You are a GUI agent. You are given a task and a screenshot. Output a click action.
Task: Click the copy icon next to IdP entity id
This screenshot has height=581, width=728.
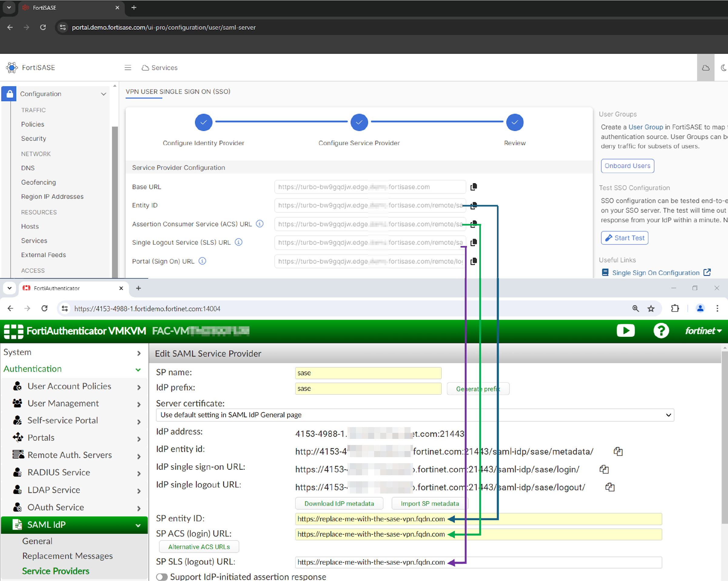[x=618, y=451]
